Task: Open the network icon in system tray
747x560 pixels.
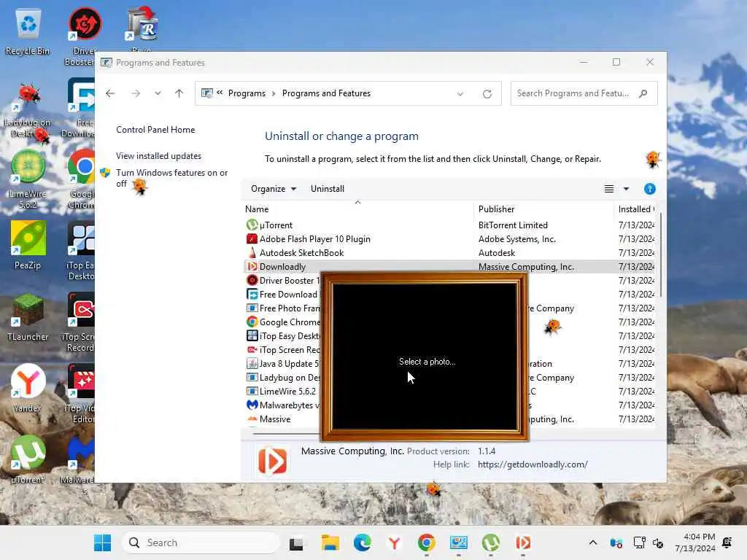Action: click(x=639, y=542)
